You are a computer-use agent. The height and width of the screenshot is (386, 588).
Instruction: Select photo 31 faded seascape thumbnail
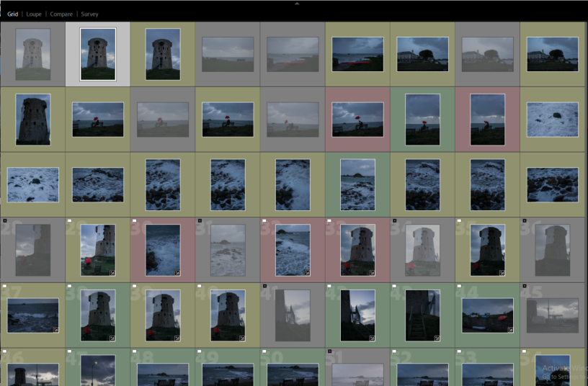coord(228,250)
